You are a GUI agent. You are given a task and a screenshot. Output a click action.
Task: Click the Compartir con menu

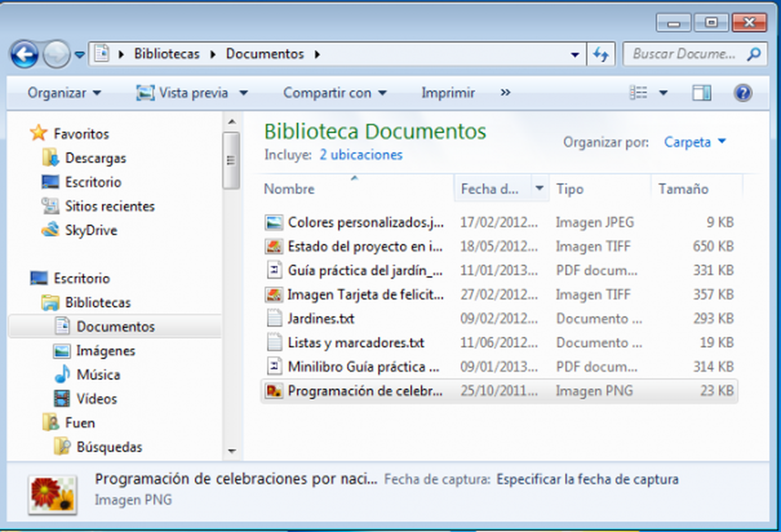tap(334, 93)
